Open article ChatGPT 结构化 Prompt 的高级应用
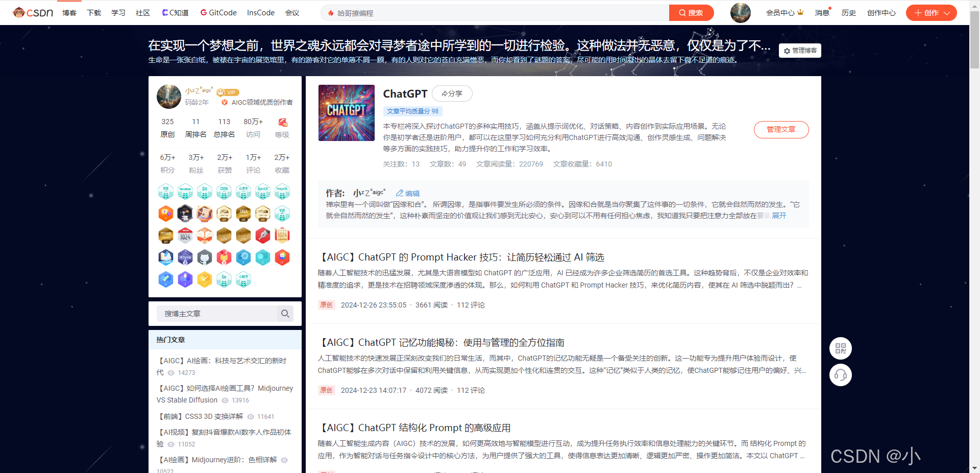980x473 pixels. coord(414,428)
